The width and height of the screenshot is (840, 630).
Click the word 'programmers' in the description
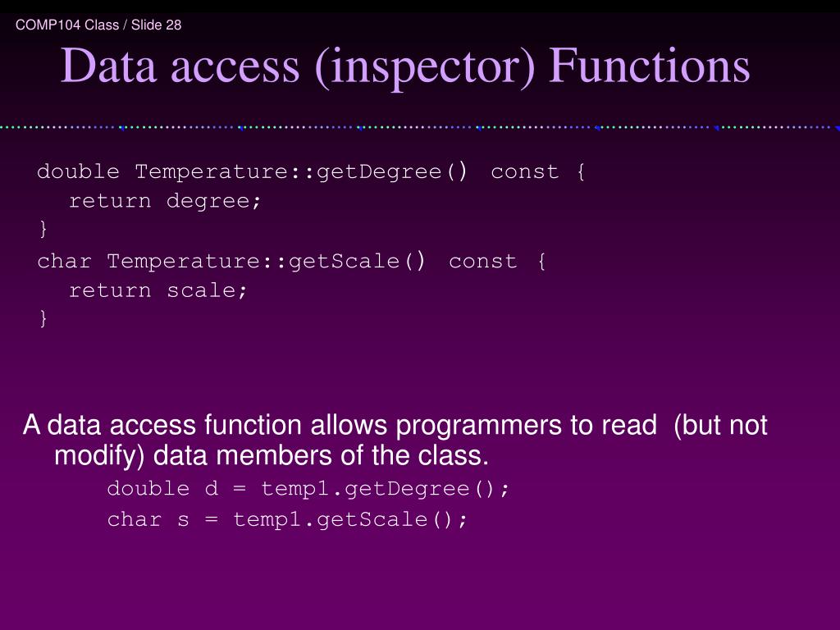(478, 427)
